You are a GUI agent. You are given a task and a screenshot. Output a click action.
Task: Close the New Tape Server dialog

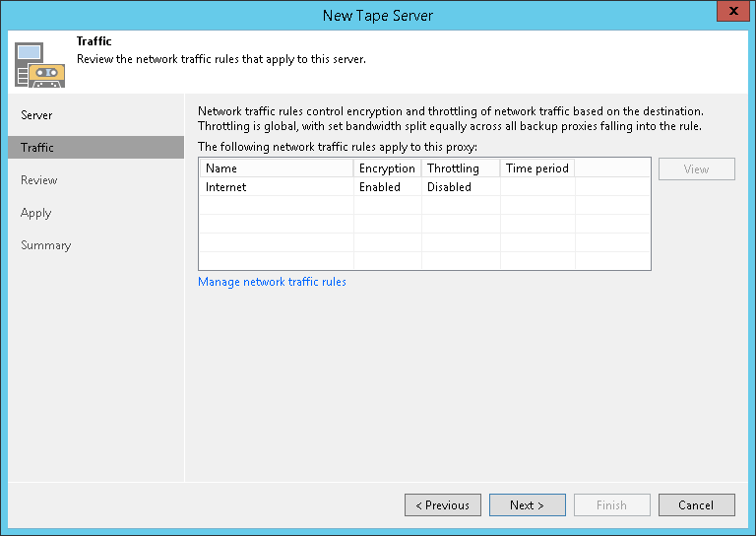(729, 14)
